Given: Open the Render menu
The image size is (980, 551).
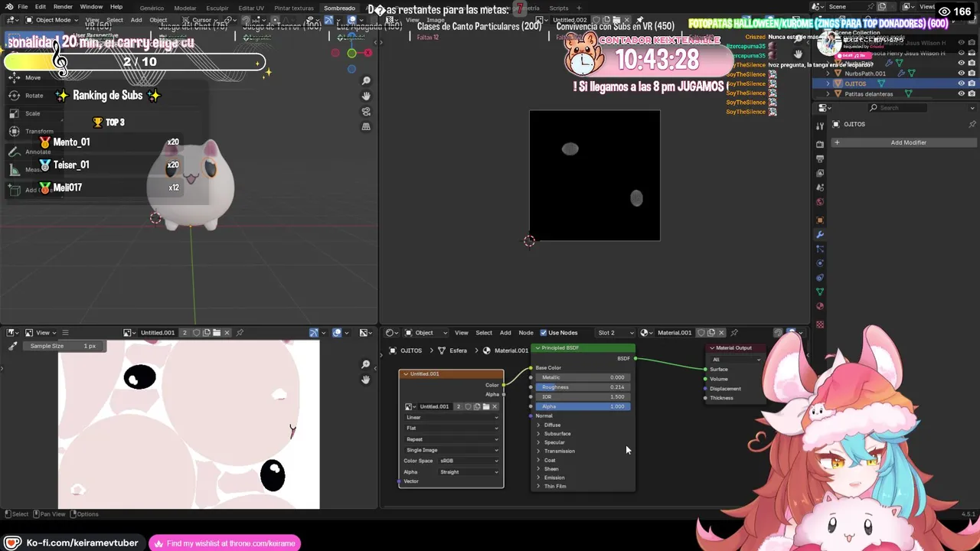Looking at the screenshot, I should pyautogui.click(x=63, y=7).
